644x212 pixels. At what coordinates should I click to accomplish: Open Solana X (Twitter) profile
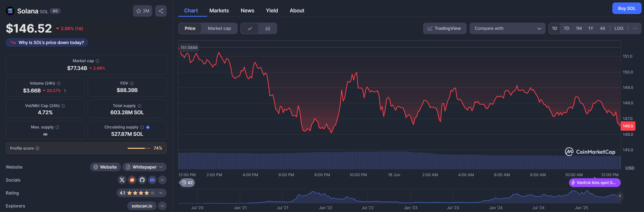[x=122, y=180]
